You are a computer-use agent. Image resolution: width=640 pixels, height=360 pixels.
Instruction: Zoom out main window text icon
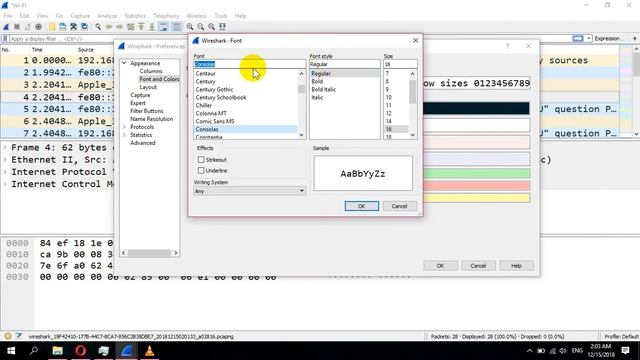click(x=200, y=27)
